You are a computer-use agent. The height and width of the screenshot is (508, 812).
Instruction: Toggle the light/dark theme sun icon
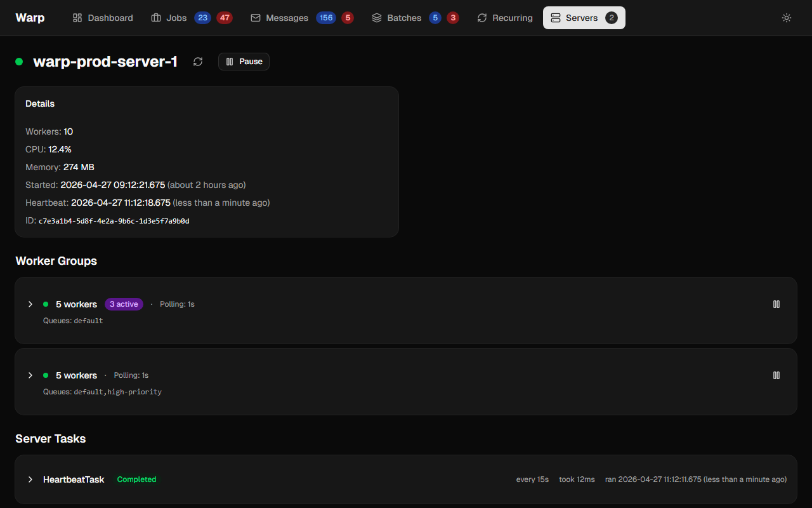click(787, 18)
